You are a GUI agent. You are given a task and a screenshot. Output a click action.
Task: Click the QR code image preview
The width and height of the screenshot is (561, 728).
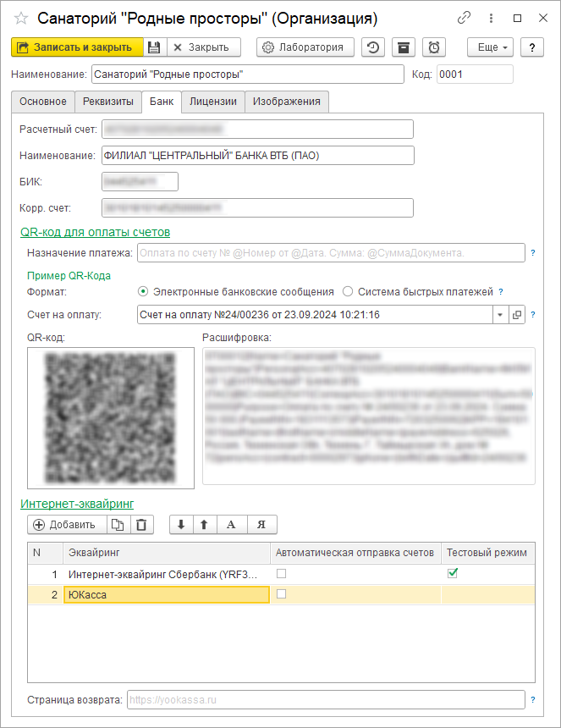[x=111, y=418]
